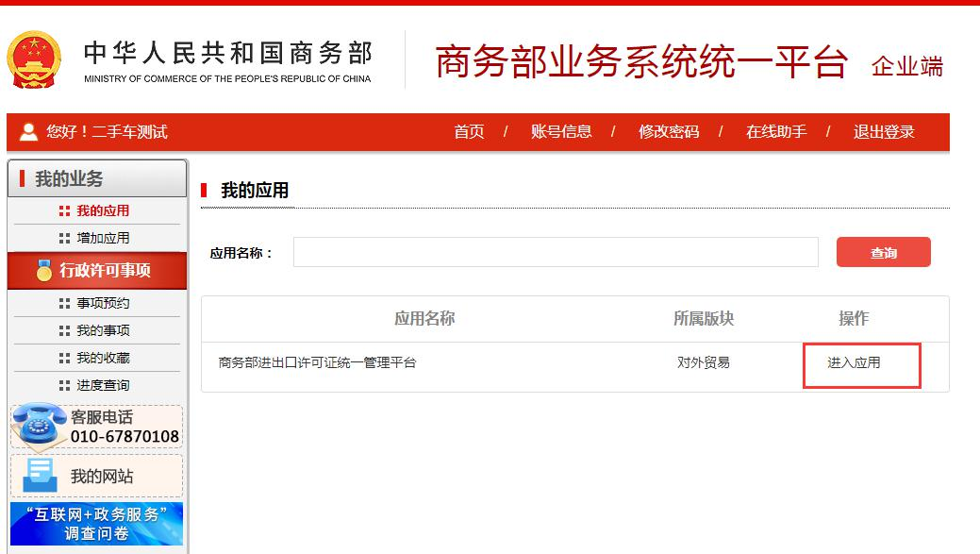Open the 互联网+政务服务 survey banner
Viewport: 980px width, 554px height.
pos(96,524)
